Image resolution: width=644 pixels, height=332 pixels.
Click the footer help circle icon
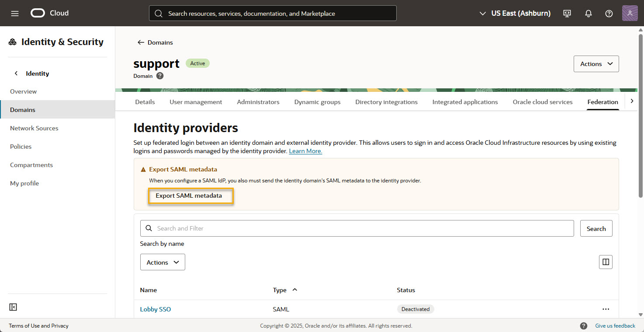[x=583, y=326]
